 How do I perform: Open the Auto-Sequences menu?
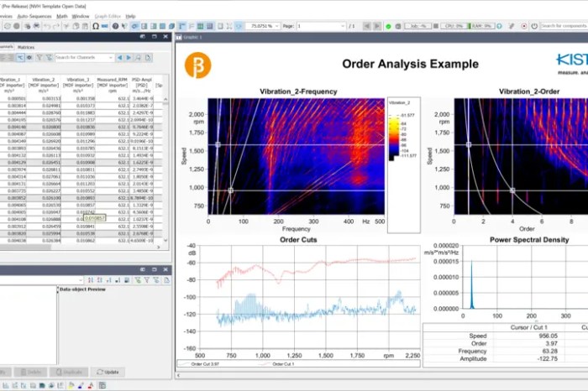point(34,16)
